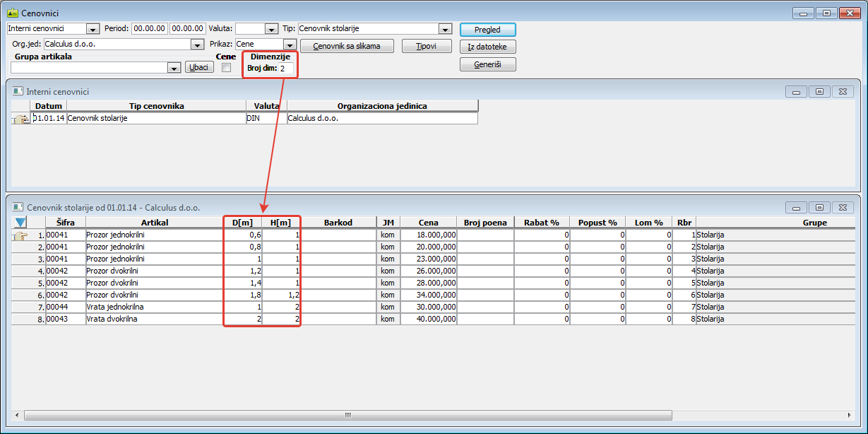Open the Grupa artikala dropdown
This screenshot has width=868, height=434.
[x=174, y=68]
